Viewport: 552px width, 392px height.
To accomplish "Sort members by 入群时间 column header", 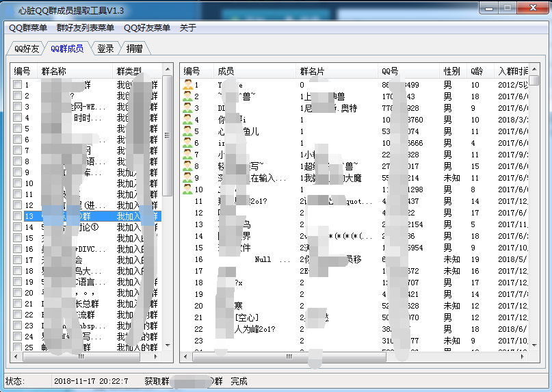I will click(x=512, y=71).
